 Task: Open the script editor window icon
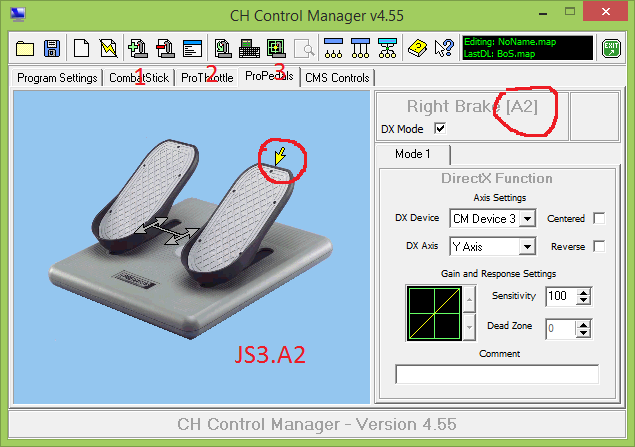(x=192, y=49)
